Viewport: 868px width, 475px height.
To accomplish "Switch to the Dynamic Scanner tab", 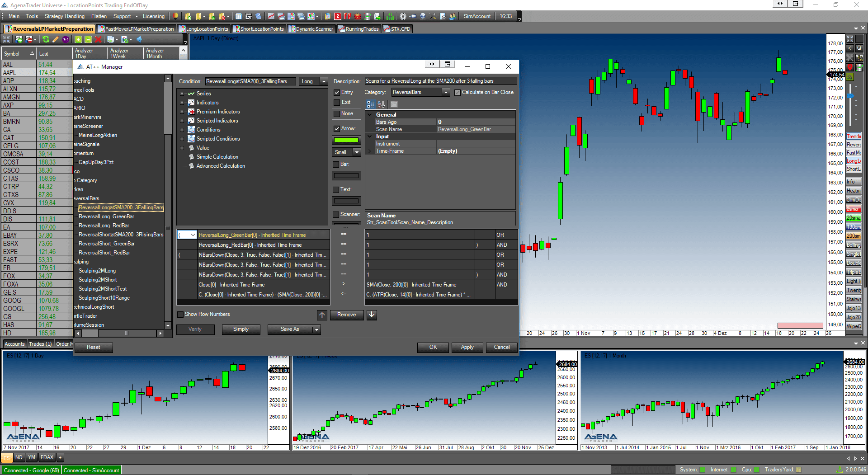I will (x=311, y=28).
